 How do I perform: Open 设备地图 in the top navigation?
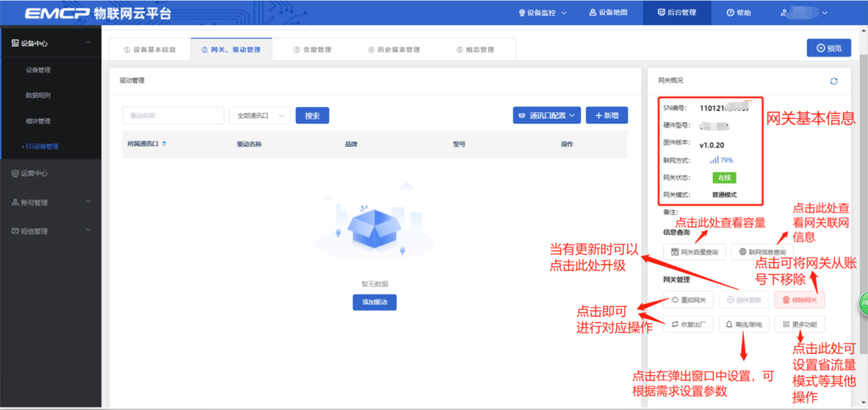[608, 13]
